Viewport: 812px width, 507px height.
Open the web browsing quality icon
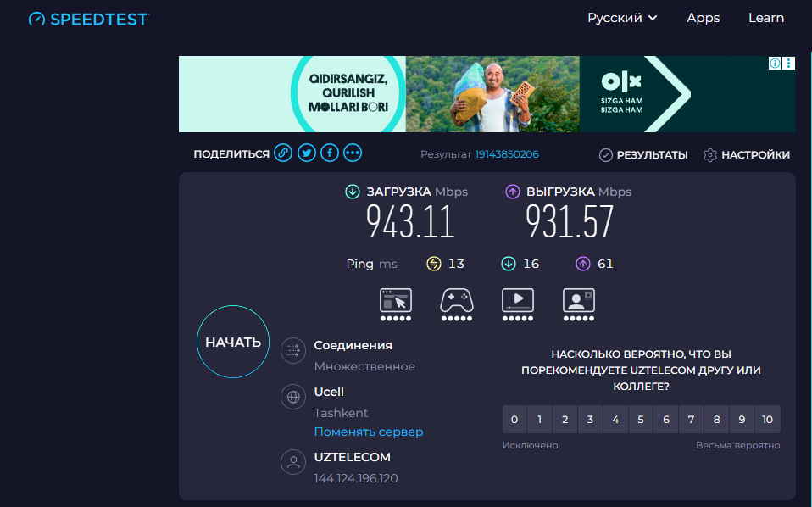pos(396,304)
